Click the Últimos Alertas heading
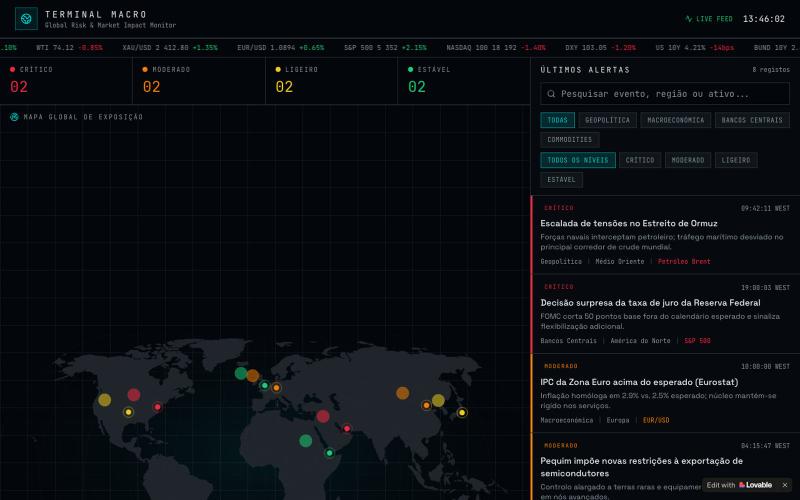The height and width of the screenshot is (500, 800). coord(585,70)
